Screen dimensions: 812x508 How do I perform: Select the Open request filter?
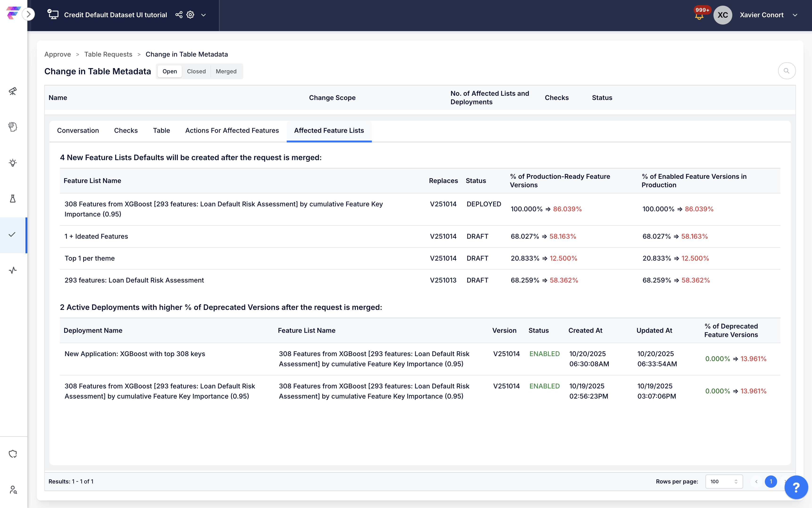coord(170,71)
